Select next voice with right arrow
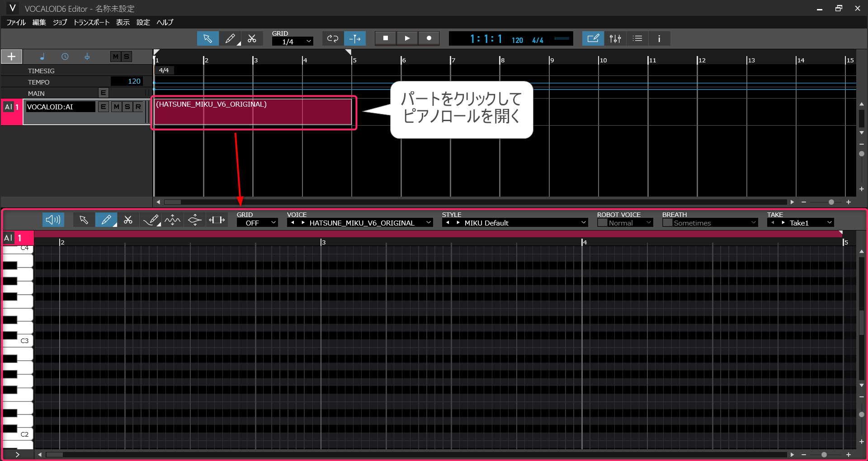Image resolution: width=868 pixels, height=461 pixels. click(x=303, y=223)
